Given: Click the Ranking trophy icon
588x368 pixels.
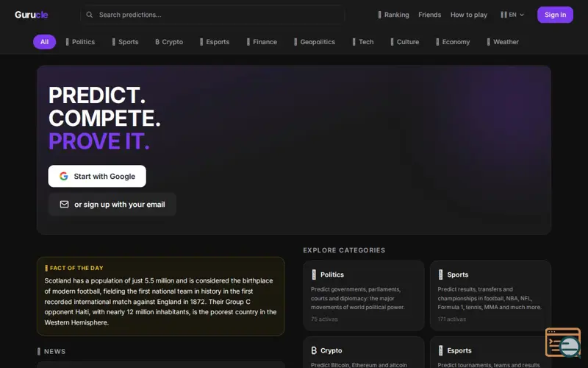Looking at the screenshot, I should coord(379,15).
